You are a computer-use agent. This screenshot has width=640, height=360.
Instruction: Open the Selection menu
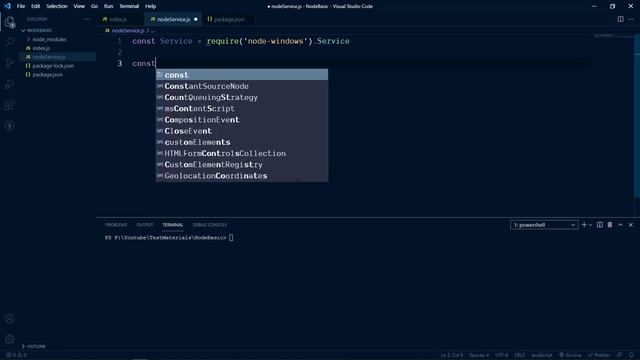(x=57, y=6)
